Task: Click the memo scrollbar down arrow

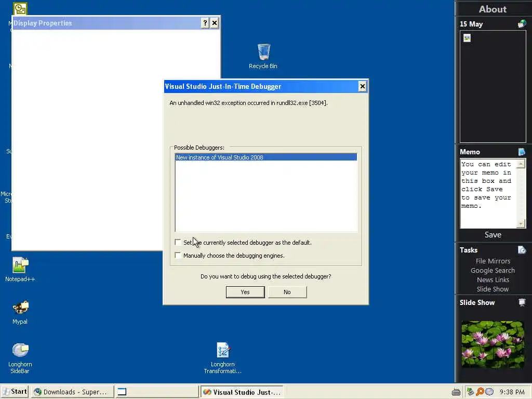Action: coord(521,224)
